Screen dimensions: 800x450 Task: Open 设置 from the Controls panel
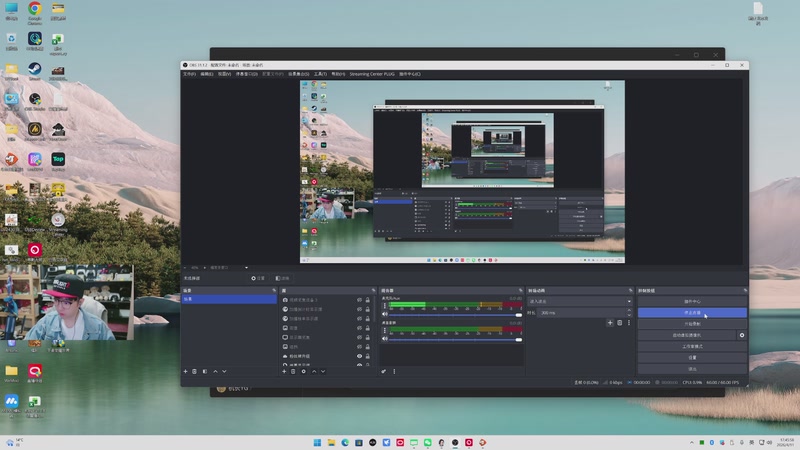pyautogui.click(x=692, y=358)
